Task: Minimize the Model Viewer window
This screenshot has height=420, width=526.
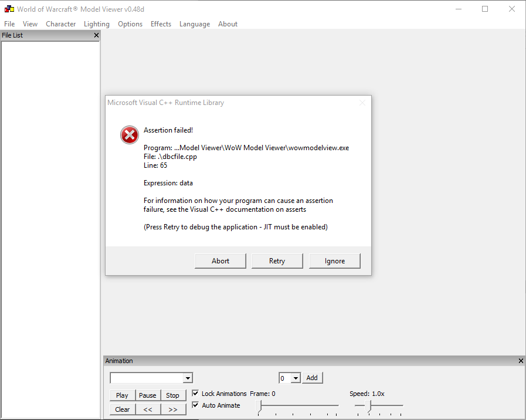Action: [x=459, y=9]
